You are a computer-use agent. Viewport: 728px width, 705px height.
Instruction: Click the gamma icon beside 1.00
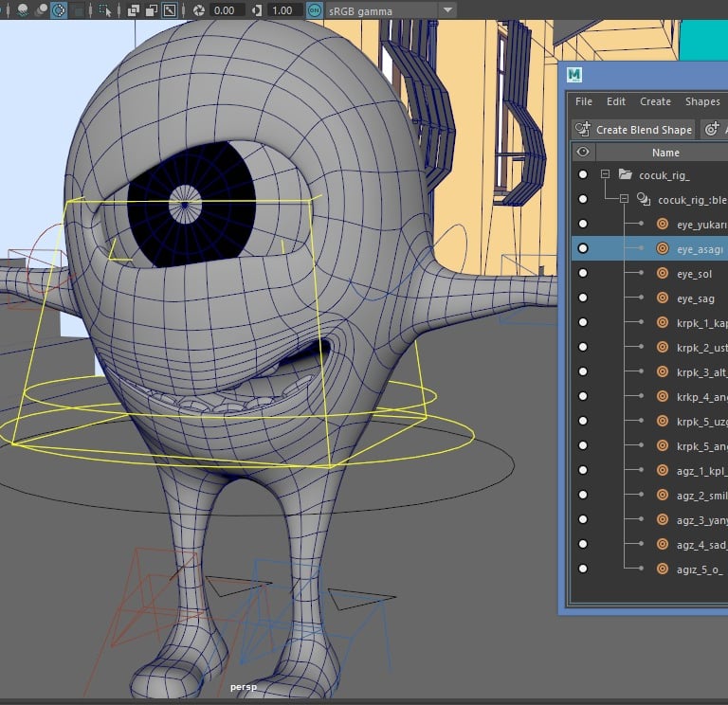coord(256,10)
